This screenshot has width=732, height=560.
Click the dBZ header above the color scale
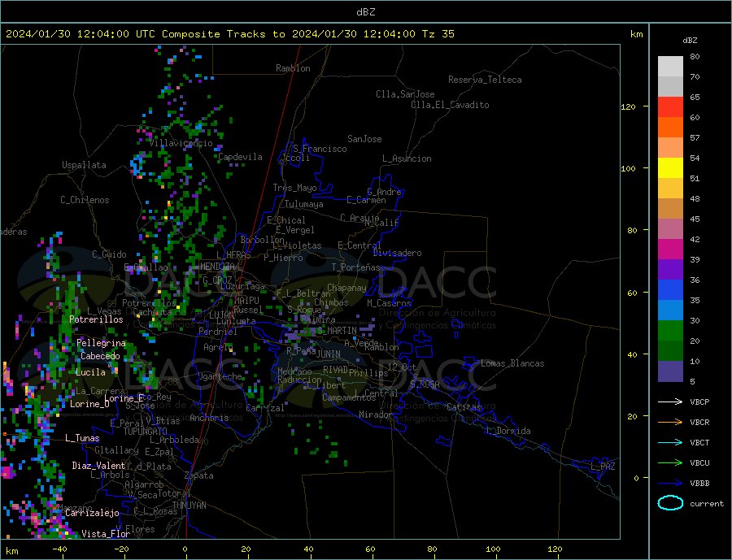(690, 41)
